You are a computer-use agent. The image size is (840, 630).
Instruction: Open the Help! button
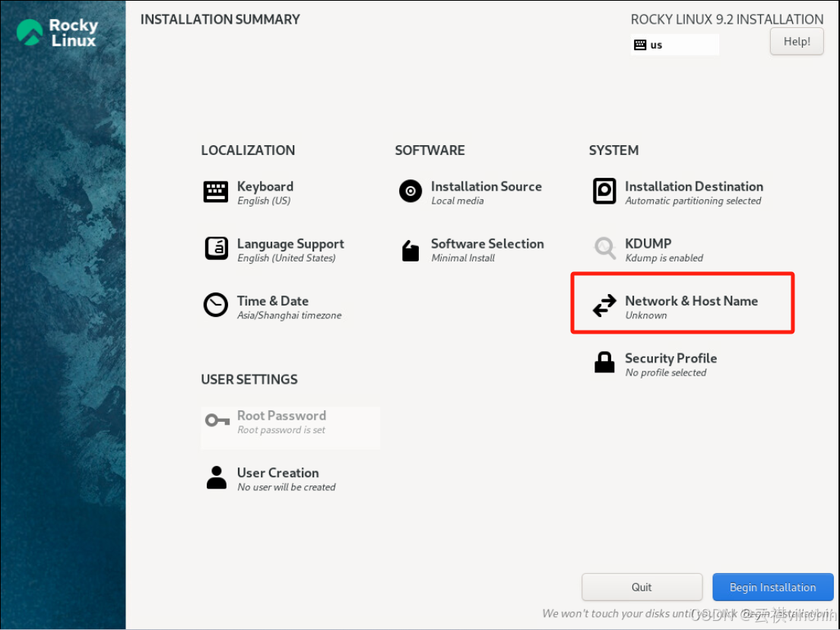click(797, 42)
